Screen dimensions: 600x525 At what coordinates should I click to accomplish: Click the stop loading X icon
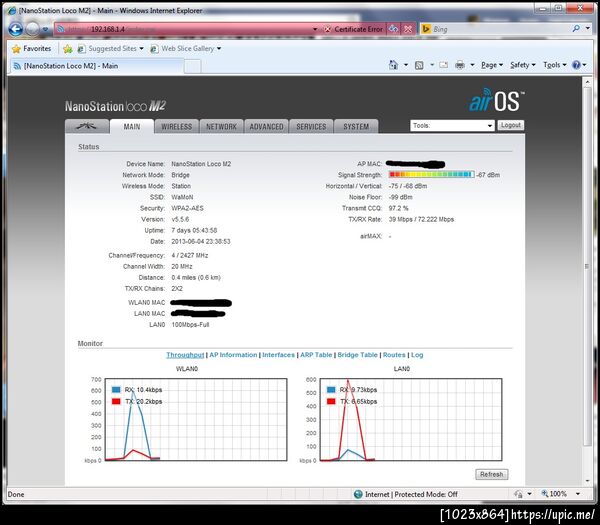pyautogui.click(x=408, y=29)
